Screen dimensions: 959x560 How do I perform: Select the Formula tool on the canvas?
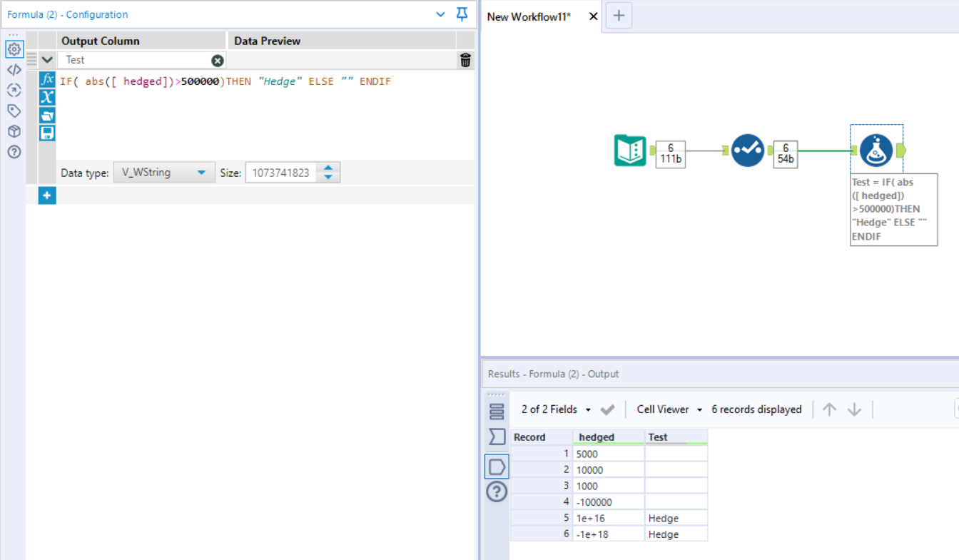[876, 150]
